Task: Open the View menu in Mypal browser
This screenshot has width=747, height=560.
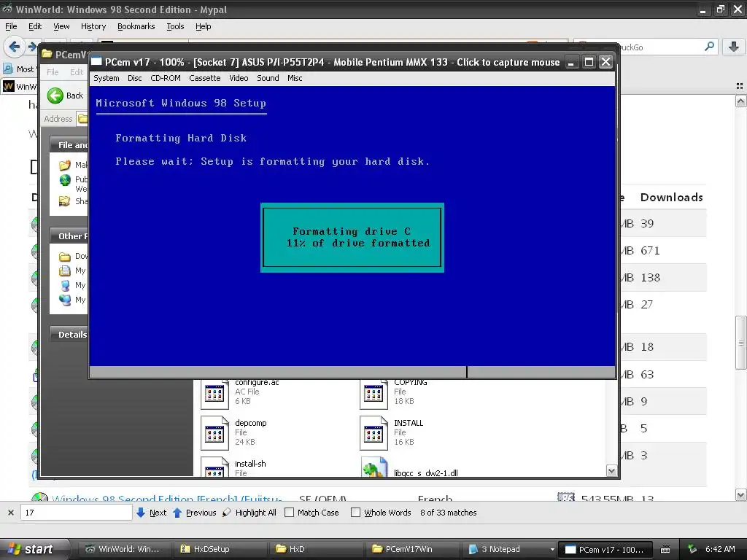Action: [x=61, y=26]
